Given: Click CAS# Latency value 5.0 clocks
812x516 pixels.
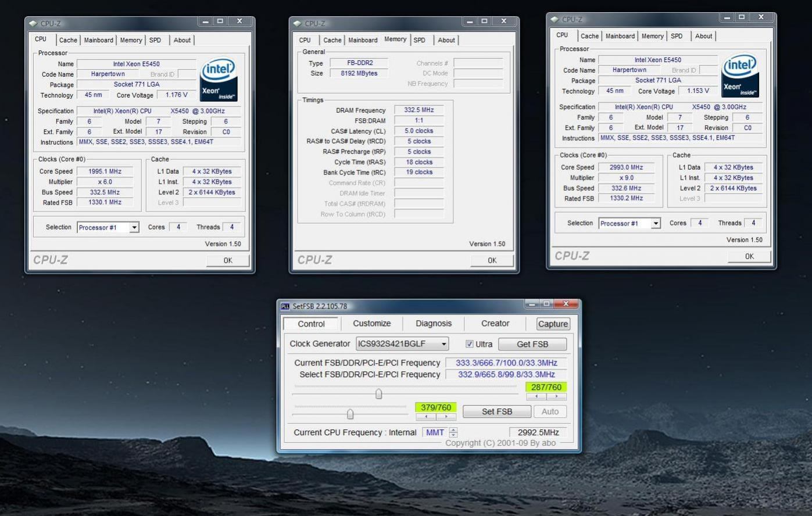Looking at the screenshot, I should [419, 131].
